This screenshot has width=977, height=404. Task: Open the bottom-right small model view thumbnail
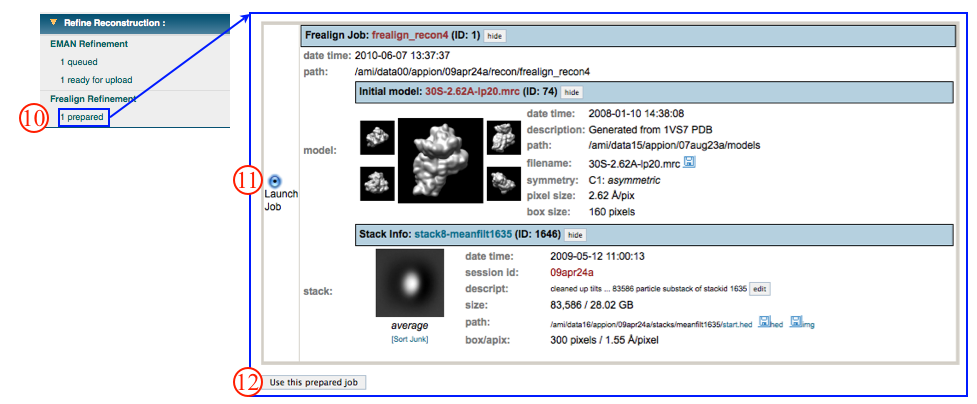point(503,183)
